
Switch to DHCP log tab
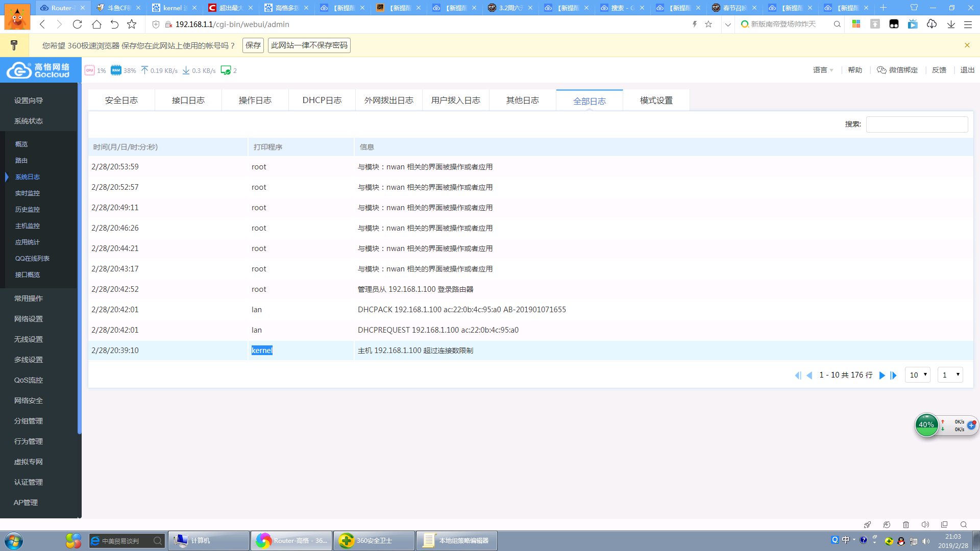click(322, 101)
